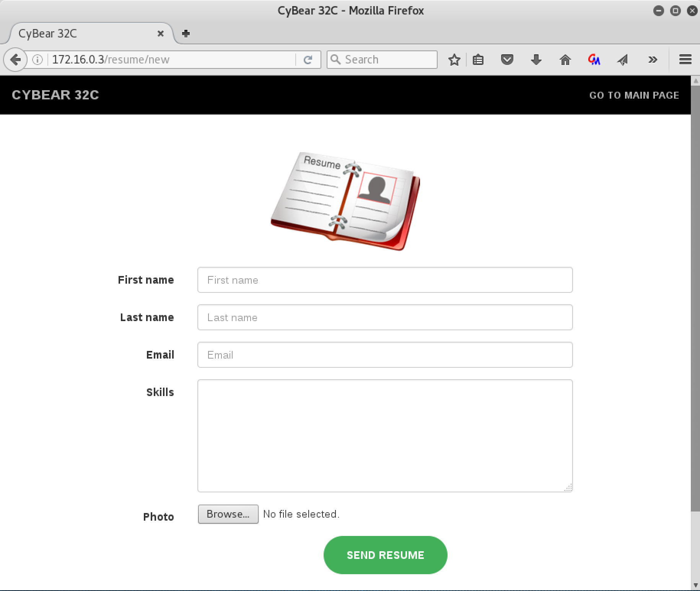Reload the current page

[308, 60]
